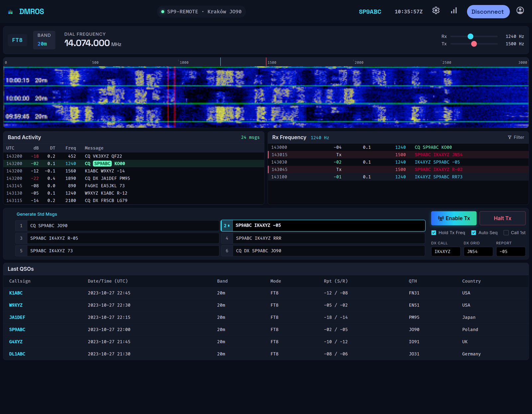Screen dimensions: 532x414
Task: Open W9XYZ callsign in Last QSOs
Action: [16, 305]
